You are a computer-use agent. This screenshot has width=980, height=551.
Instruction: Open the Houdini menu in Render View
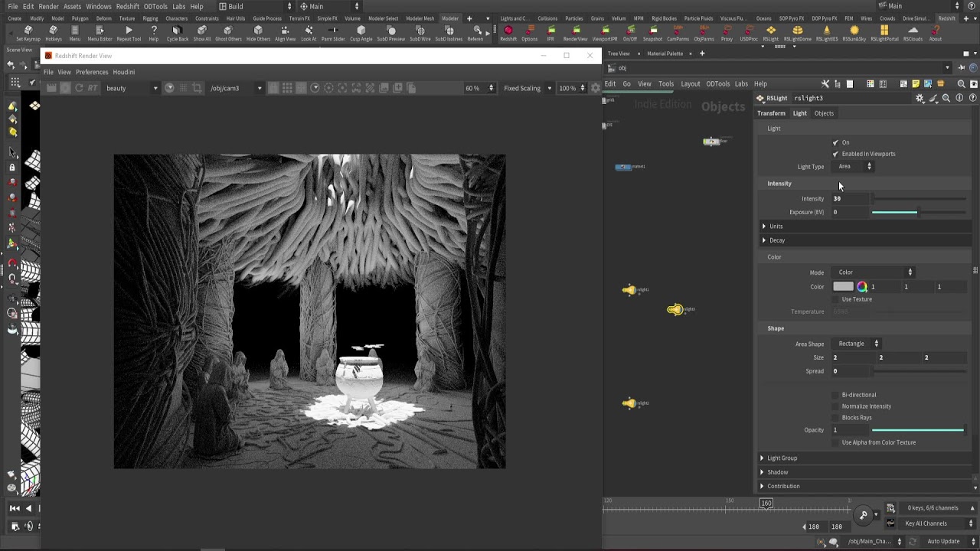pyautogui.click(x=123, y=72)
